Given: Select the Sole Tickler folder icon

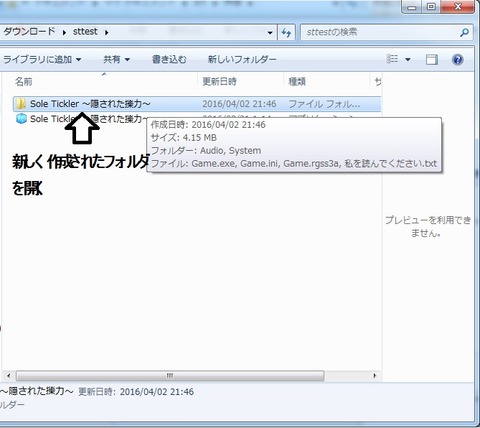Looking at the screenshot, I should point(21,104).
